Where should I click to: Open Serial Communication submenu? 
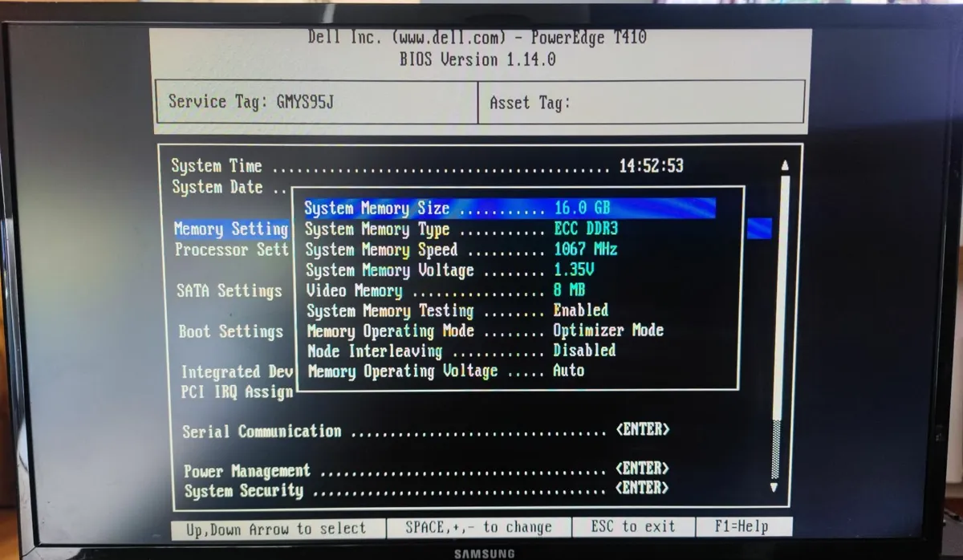(x=425, y=432)
